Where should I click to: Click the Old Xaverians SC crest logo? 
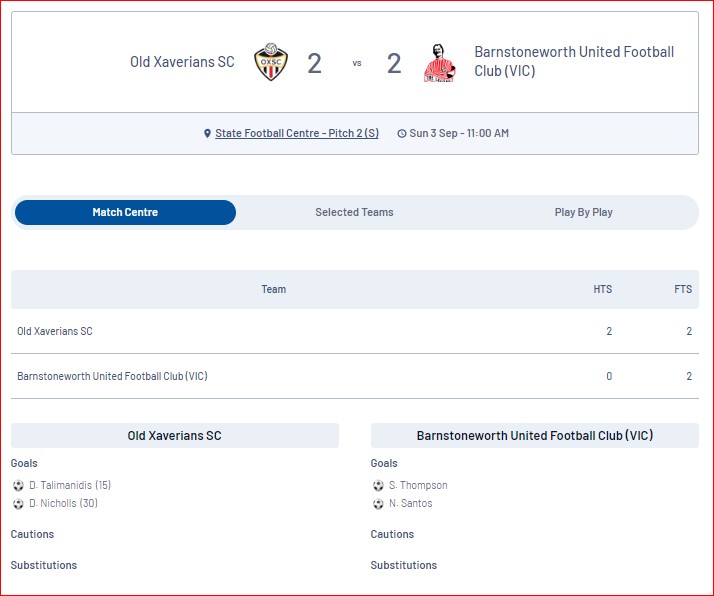pyautogui.click(x=271, y=62)
